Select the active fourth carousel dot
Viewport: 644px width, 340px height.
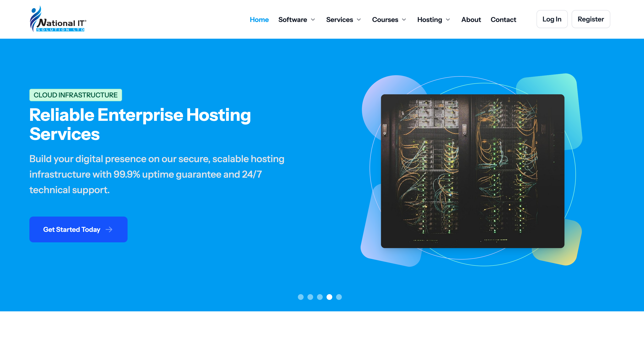click(329, 297)
